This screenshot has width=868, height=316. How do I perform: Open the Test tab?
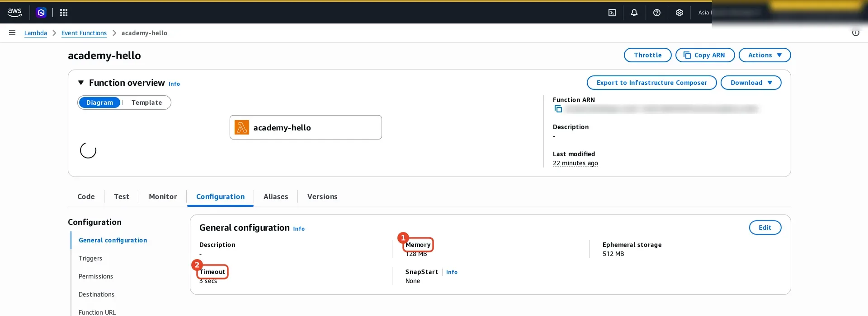[x=122, y=196]
